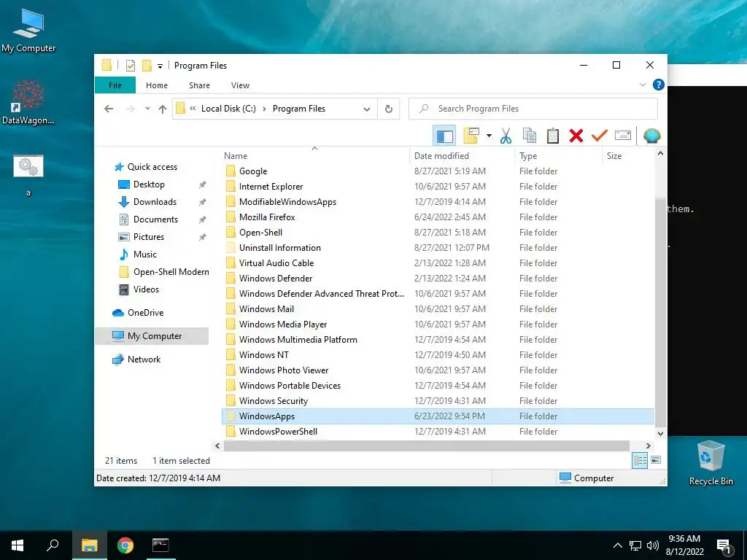This screenshot has height=560, width=747.
Task: Select Pictures in the navigation pane
Action: coord(149,237)
